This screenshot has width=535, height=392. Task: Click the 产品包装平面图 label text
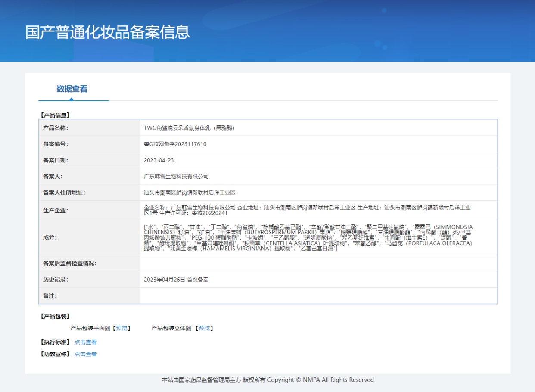tap(91, 328)
